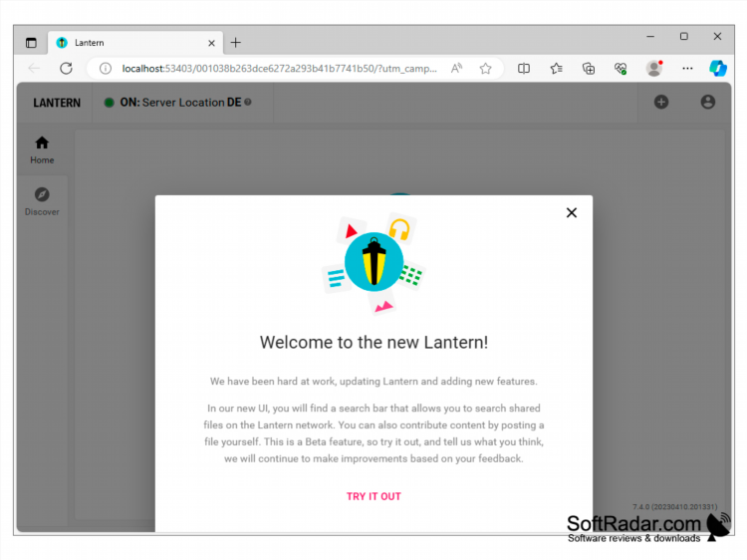Click the version 7.4.0 text

pos(674,506)
